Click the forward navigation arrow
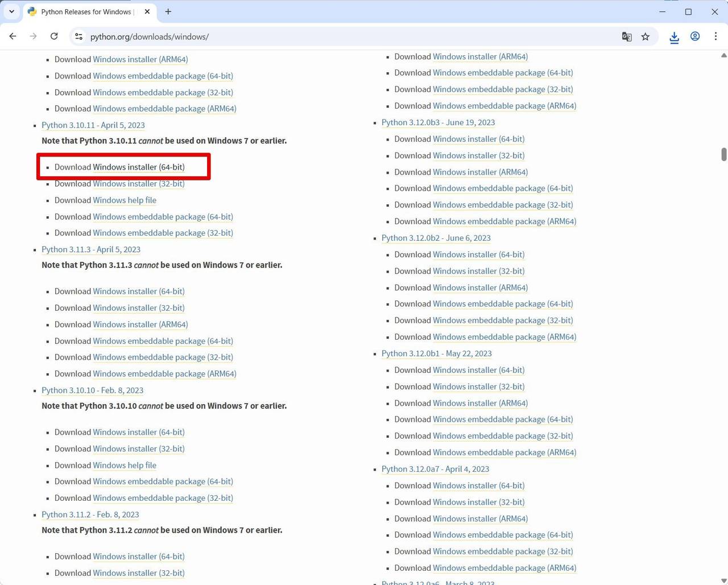 (x=33, y=36)
